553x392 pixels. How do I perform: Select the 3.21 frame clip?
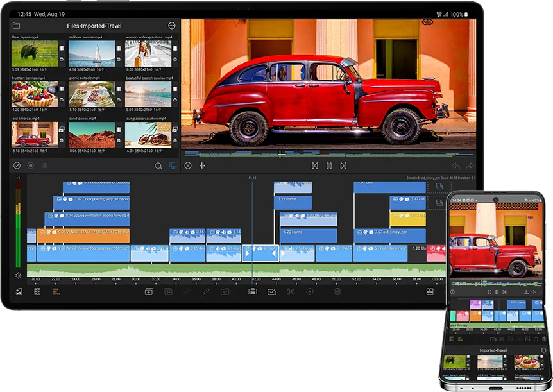click(293, 203)
